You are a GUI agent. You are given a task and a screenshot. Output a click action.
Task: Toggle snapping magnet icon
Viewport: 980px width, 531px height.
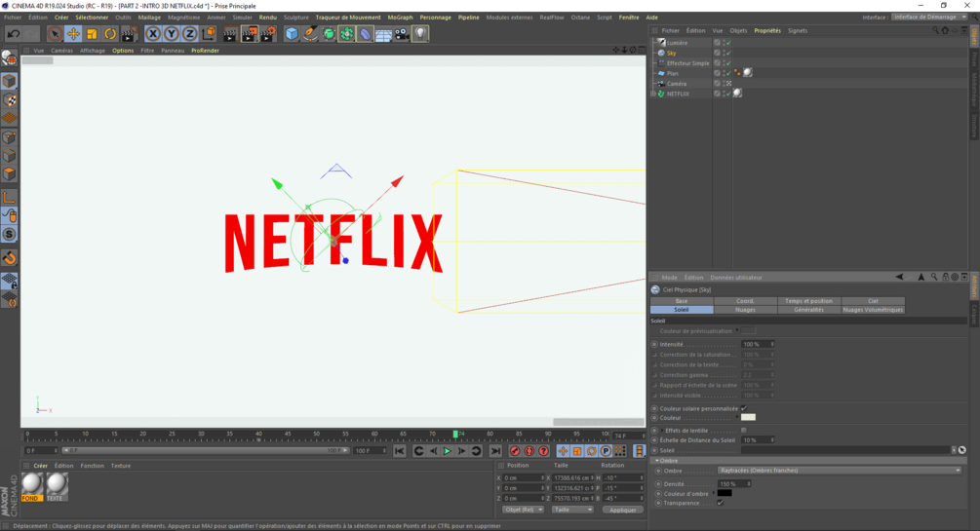pos(10,258)
